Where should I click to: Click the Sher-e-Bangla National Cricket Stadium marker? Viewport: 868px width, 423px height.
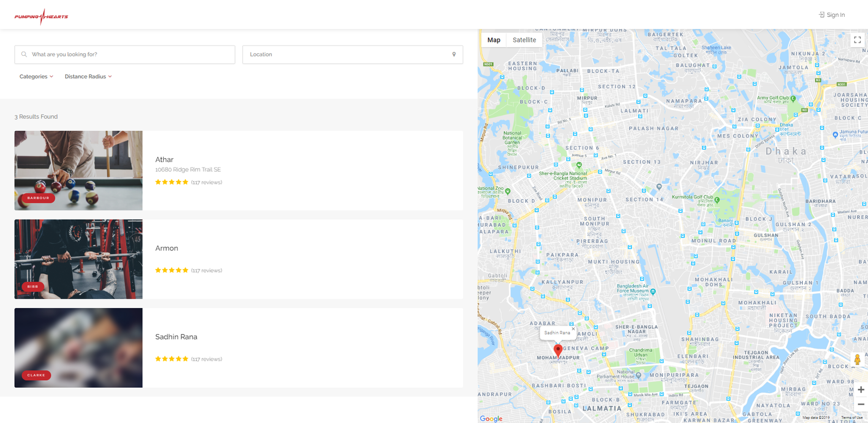tap(579, 165)
